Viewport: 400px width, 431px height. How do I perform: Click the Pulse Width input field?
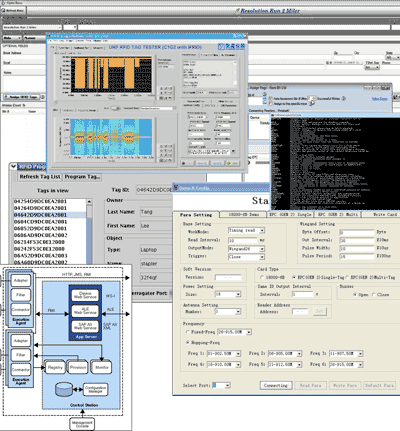(357, 248)
